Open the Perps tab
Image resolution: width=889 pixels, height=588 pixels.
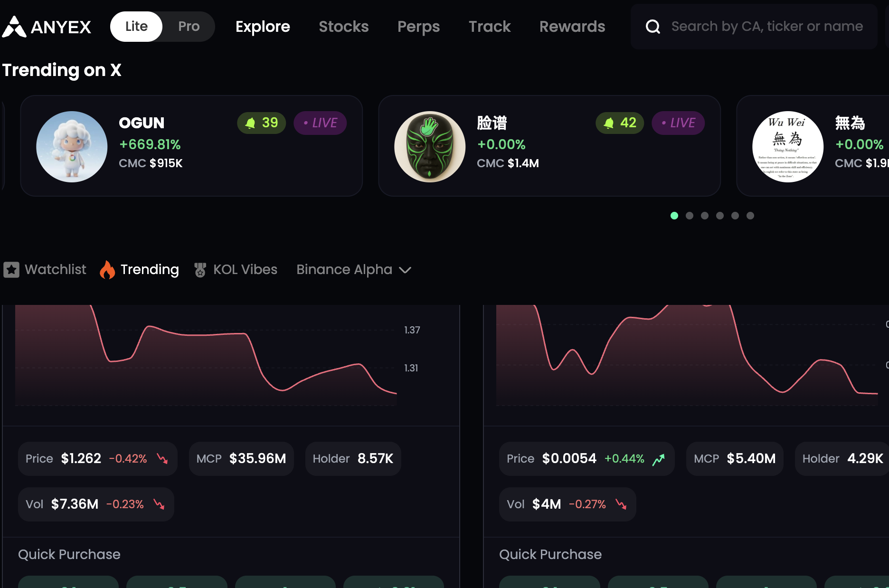click(x=418, y=27)
